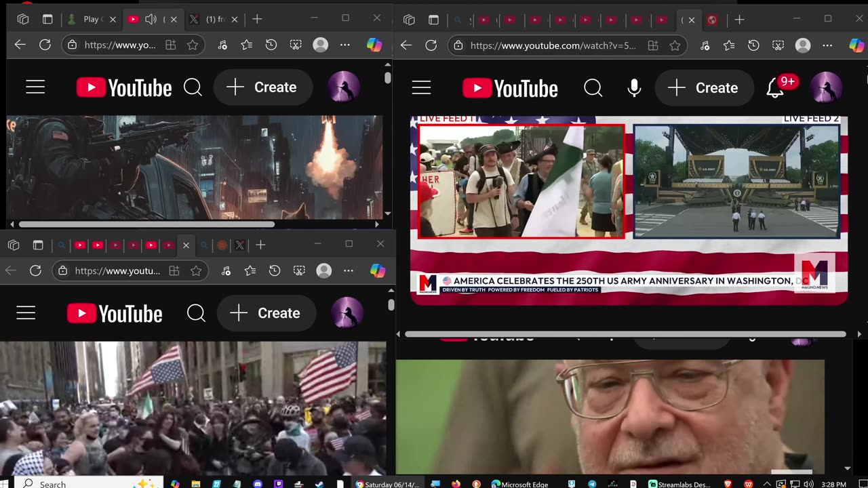Viewport: 868px width, 488px height.
Task: Open the tab actions menu in the top-left window
Action: (47, 20)
